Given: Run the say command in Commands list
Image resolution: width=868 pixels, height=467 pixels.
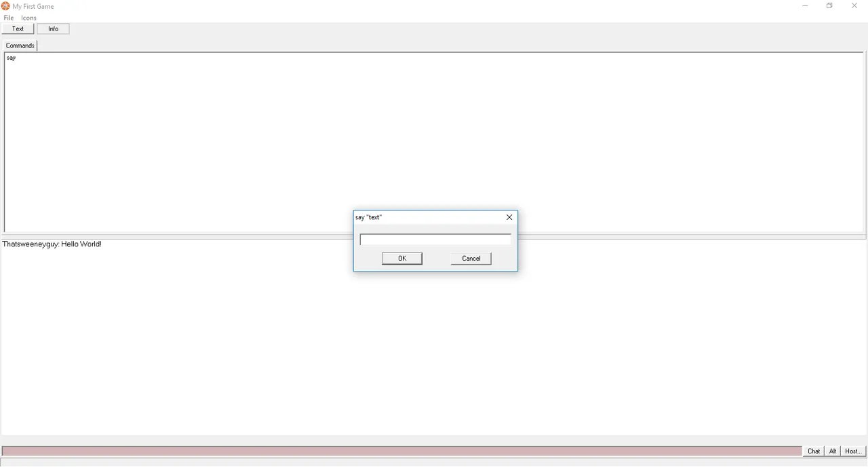Looking at the screenshot, I should coord(11,58).
